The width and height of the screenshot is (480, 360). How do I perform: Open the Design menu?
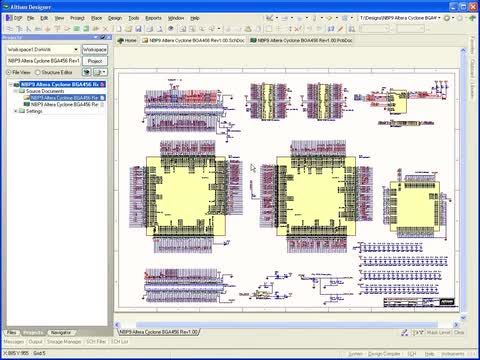[115, 18]
